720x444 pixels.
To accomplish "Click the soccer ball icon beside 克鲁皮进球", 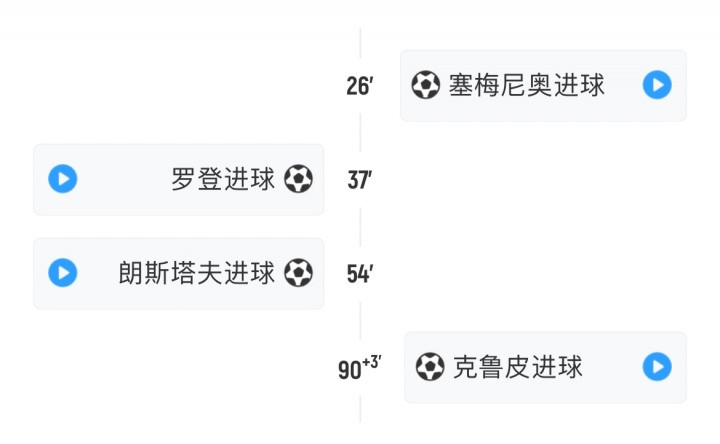I will pos(430,367).
